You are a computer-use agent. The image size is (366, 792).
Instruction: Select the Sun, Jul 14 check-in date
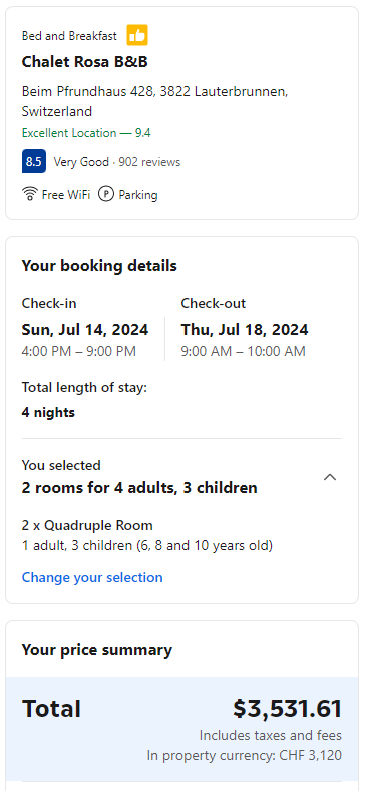pyautogui.click(x=85, y=330)
